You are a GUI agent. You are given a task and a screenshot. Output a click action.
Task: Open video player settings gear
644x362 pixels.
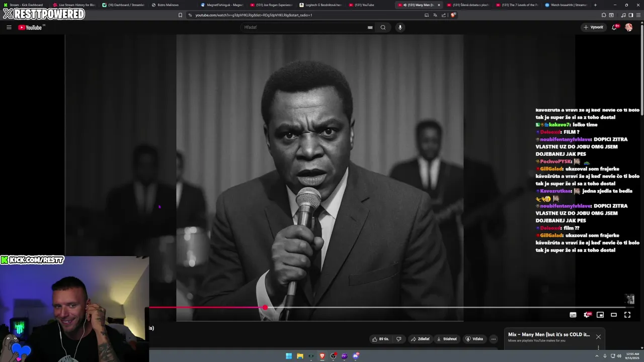[587, 315]
